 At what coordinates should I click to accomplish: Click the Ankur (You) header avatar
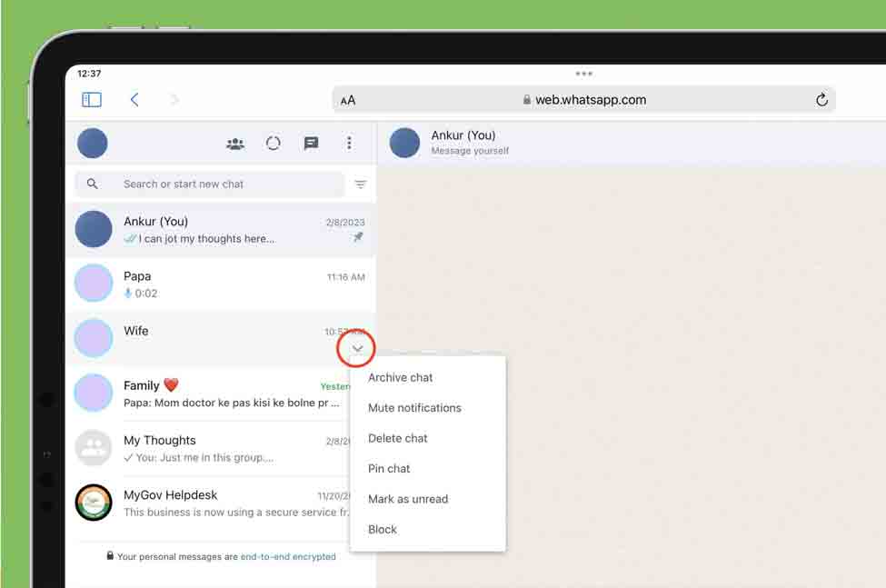point(404,143)
